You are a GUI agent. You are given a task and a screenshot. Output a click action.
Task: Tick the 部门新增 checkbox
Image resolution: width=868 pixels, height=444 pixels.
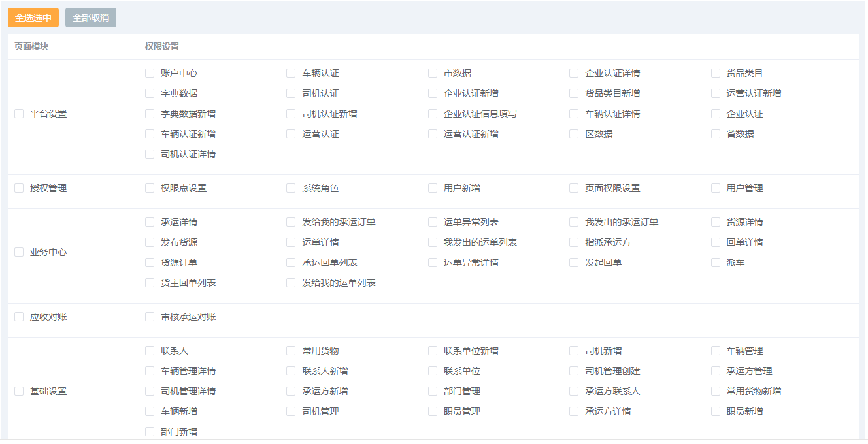[150, 432]
